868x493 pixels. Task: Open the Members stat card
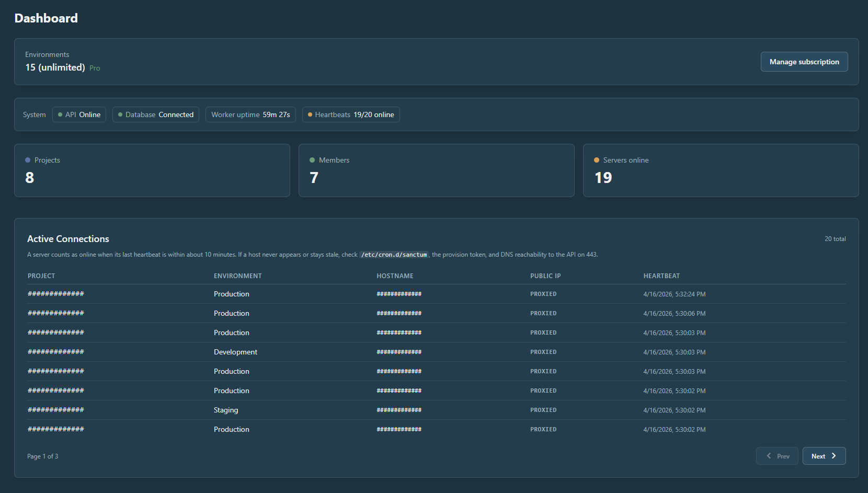pyautogui.click(x=436, y=170)
